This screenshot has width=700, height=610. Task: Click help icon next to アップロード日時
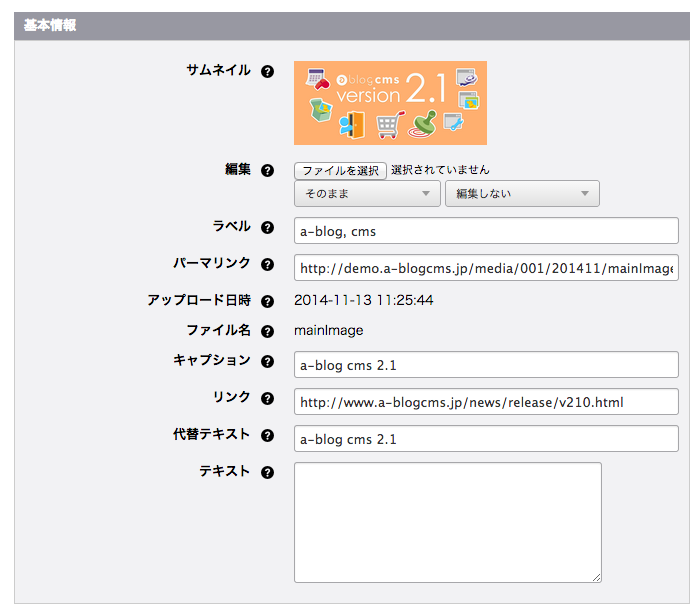(x=267, y=302)
